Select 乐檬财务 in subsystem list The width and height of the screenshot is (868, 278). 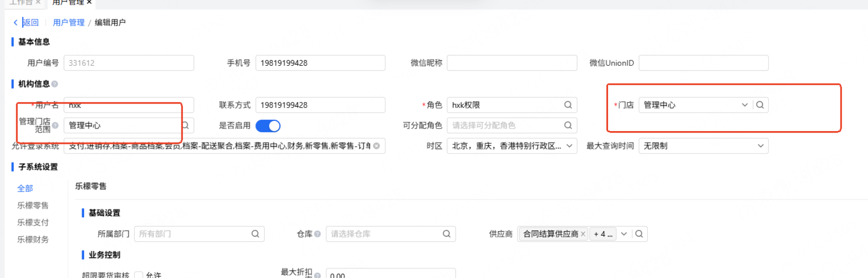[x=33, y=239]
